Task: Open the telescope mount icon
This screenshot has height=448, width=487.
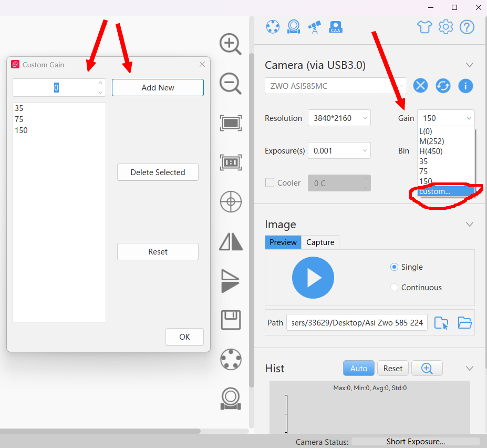Action: [314, 27]
